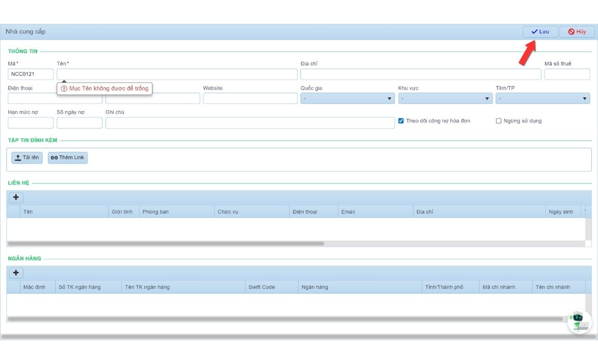Click the plus icon in Ngân hàng section
The width and height of the screenshot is (598, 364).
tap(16, 273)
